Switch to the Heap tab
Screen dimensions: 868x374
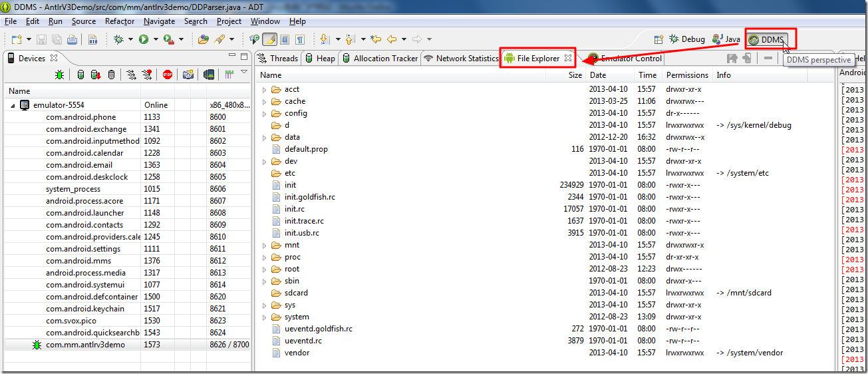click(320, 59)
